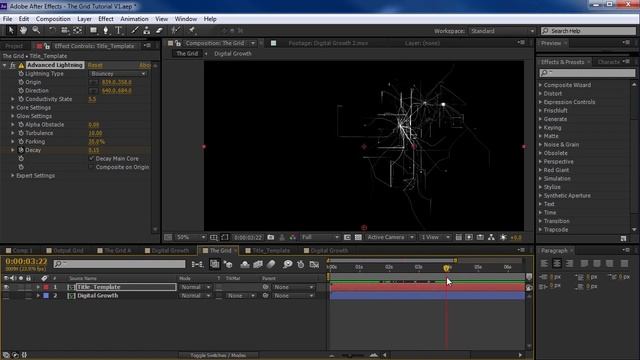Open the 50% magnification dropdown
Screen dimensions: 640x360
pos(191,237)
